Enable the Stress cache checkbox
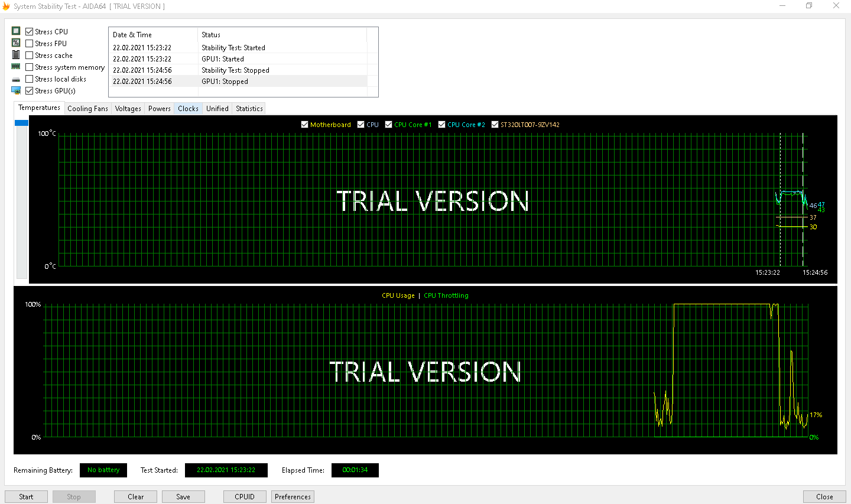851x504 pixels. pyautogui.click(x=29, y=56)
